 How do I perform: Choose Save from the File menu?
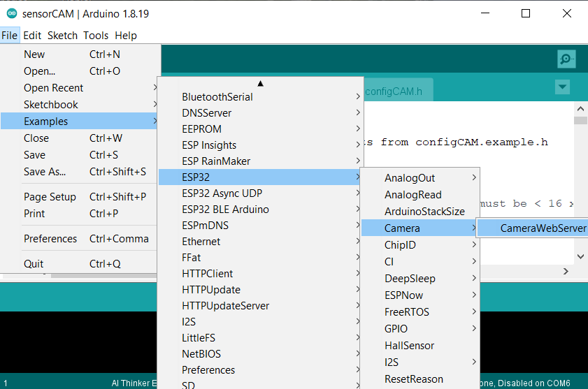pos(79,155)
